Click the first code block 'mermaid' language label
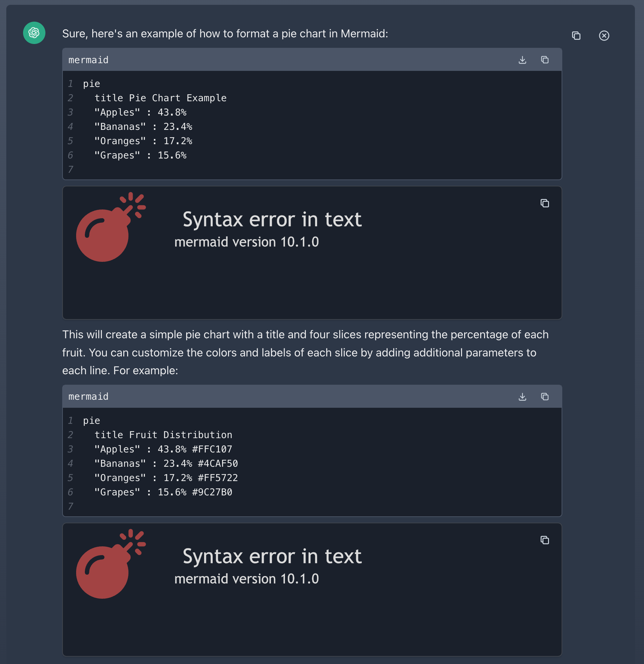The height and width of the screenshot is (664, 644). 88,60
